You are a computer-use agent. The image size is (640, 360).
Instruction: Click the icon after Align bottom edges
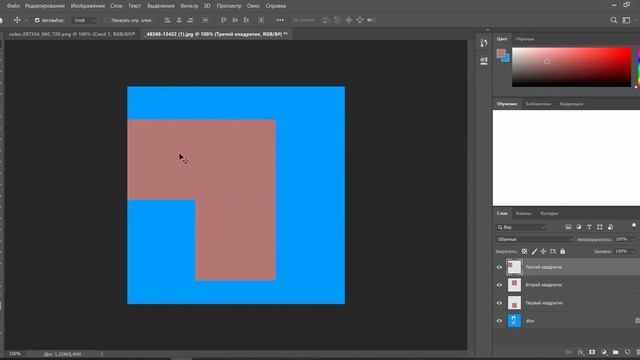pyautogui.click(x=261, y=20)
